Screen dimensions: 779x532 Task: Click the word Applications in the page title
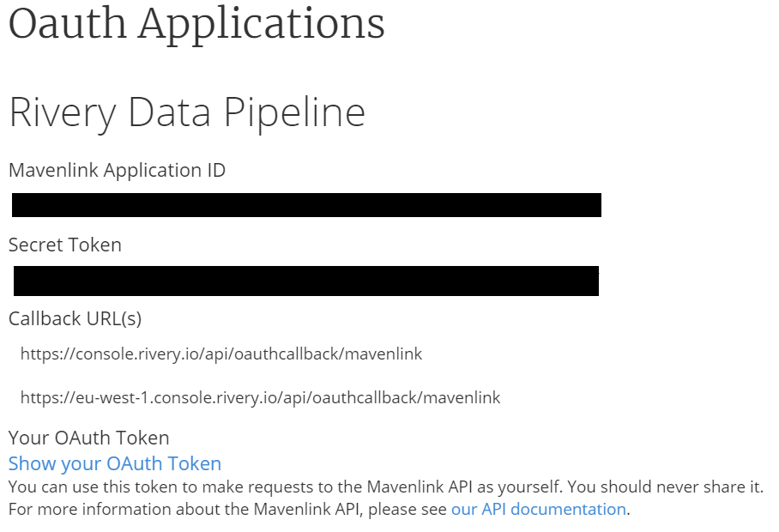pyautogui.click(x=262, y=24)
